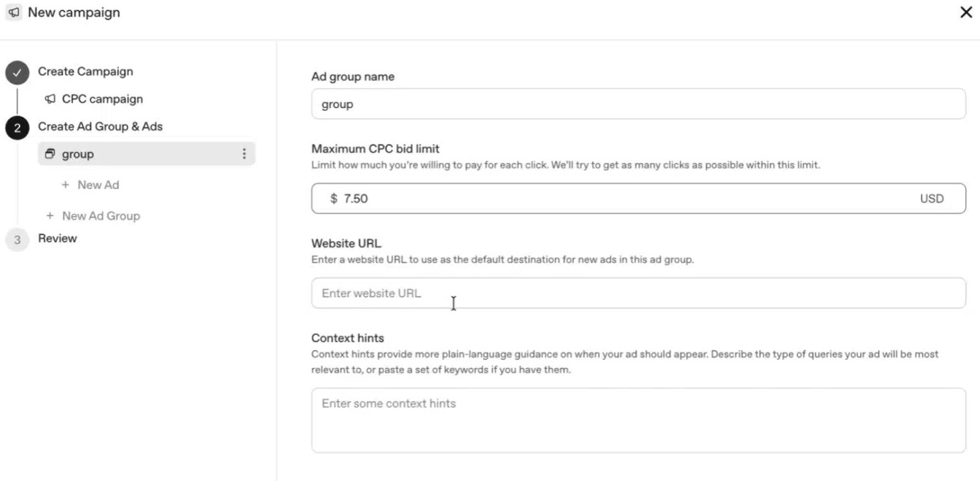The width and height of the screenshot is (980, 481).
Task: Click the stacked ad group icon beside group
Action: [x=50, y=154]
